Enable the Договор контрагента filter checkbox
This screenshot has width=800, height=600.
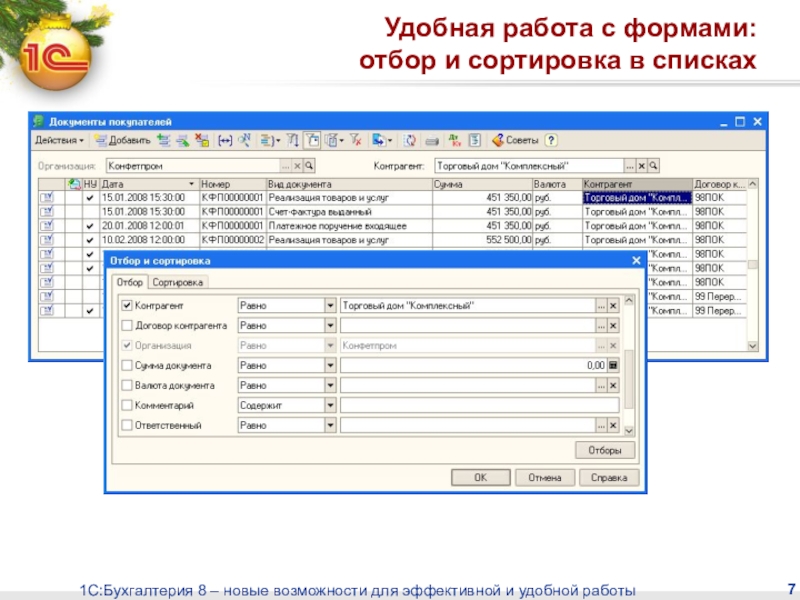coord(127,326)
